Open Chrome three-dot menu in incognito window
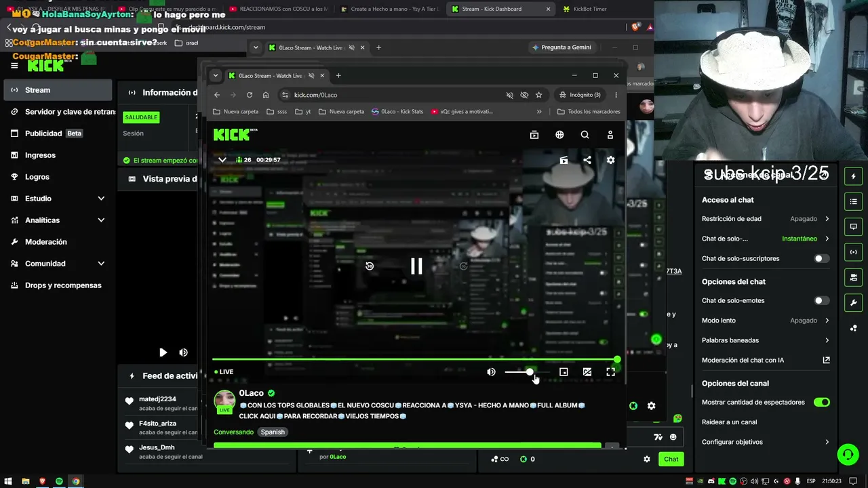The width and height of the screenshot is (868, 488). pos(616,95)
